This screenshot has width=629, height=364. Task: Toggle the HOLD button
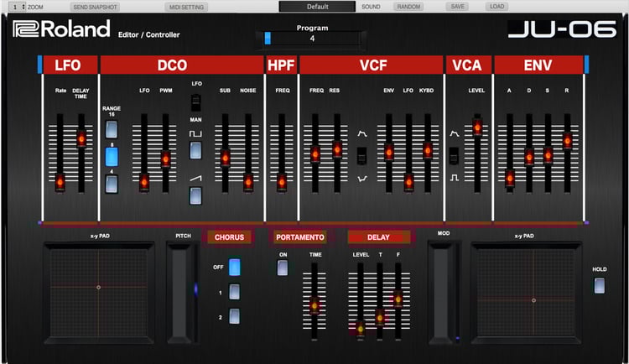coord(600,286)
